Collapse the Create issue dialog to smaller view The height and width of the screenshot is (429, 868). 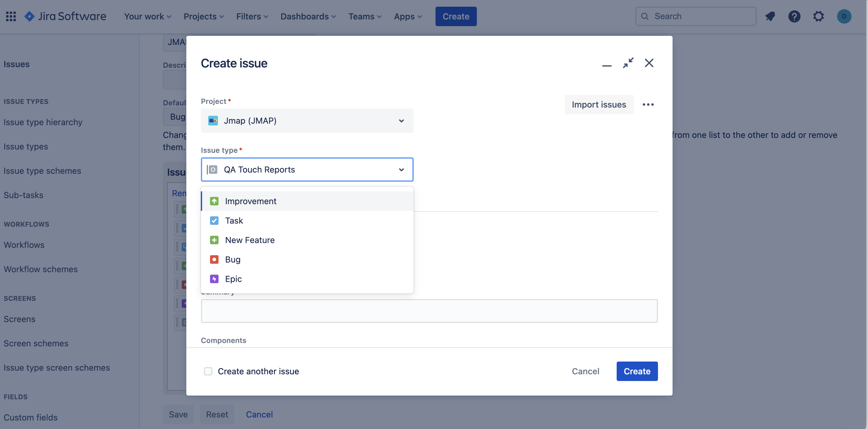click(628, 63)
